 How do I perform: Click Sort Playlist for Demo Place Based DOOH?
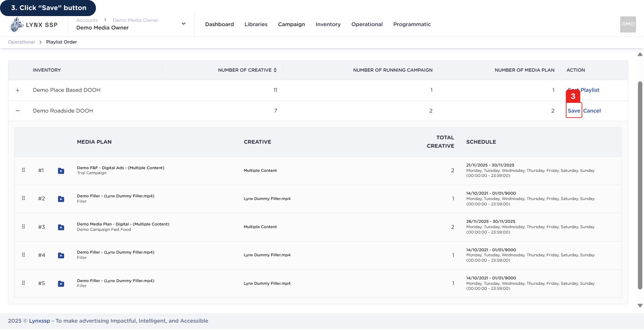(584, 90)
